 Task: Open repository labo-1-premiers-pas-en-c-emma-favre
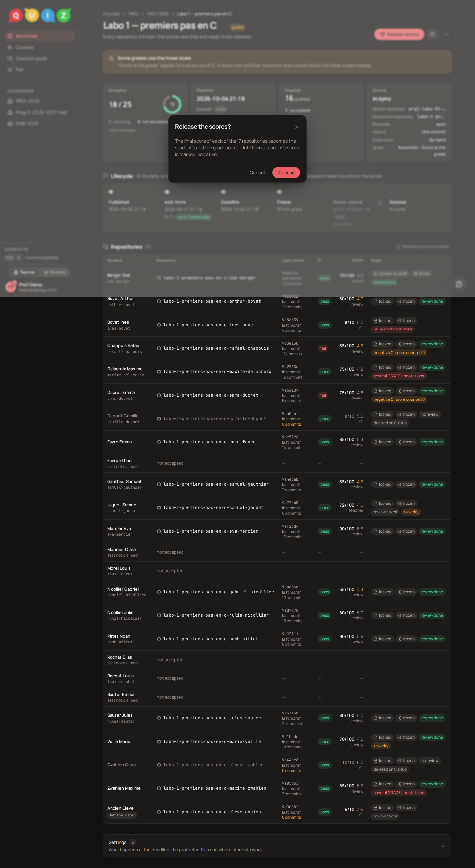click(209, 442)
